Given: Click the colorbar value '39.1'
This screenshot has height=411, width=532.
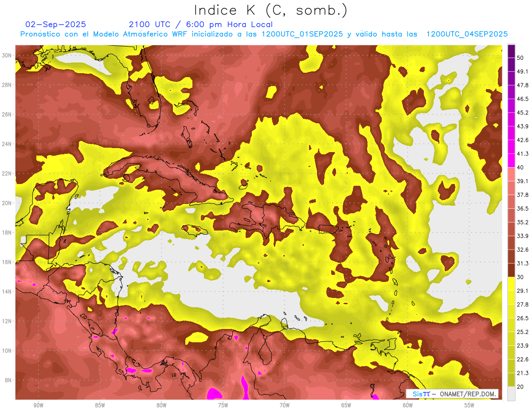Looking at the screenshot, I should (x=523, y=181).
